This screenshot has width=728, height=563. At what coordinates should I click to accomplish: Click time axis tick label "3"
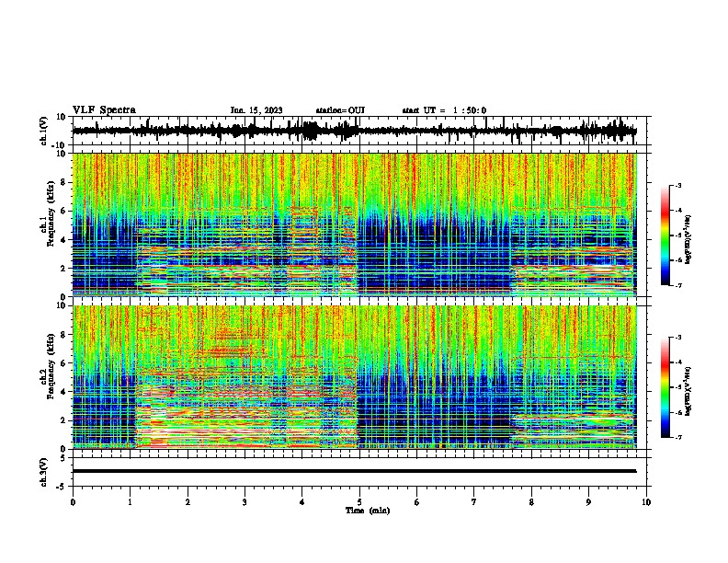pos(245,502)
